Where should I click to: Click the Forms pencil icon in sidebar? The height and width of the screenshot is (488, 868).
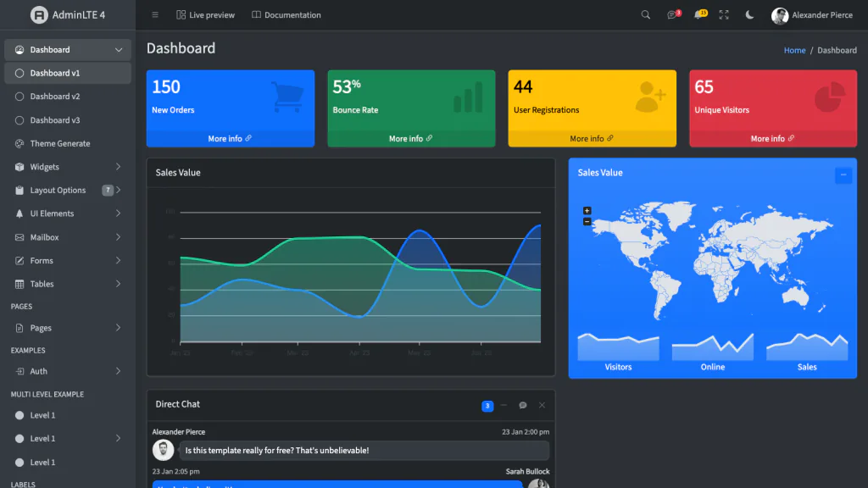point(19,260)
